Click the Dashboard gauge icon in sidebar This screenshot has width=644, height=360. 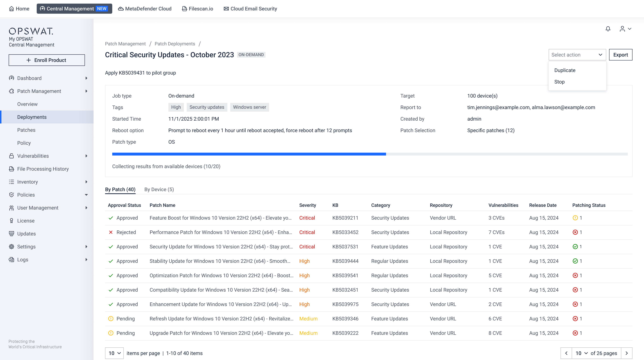pyautogui.click(x=11, y=78)
